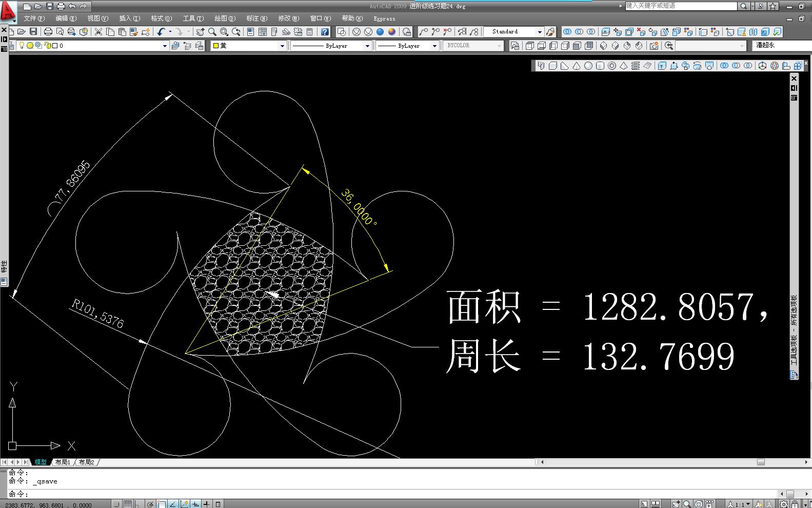Expand the Undo history dropdown arrow
Image resolution: width=812 pixels, height=508 pixels.
click(x=170, y=32)
